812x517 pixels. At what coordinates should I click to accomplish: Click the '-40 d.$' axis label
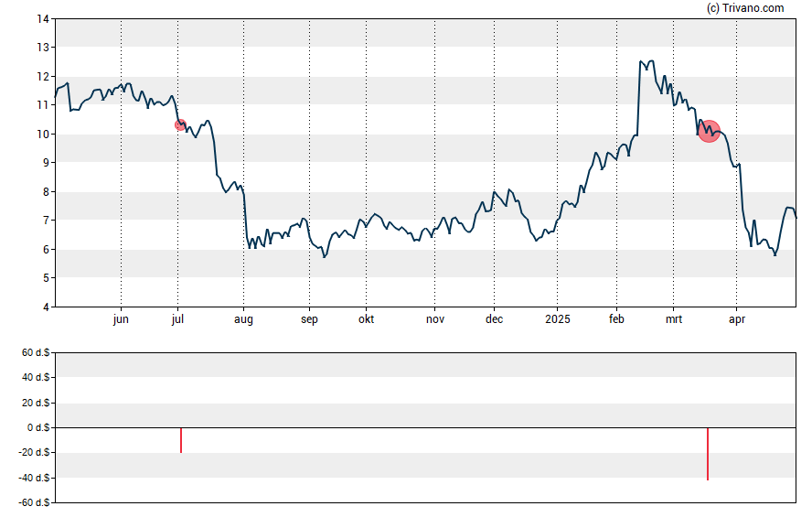34,479
